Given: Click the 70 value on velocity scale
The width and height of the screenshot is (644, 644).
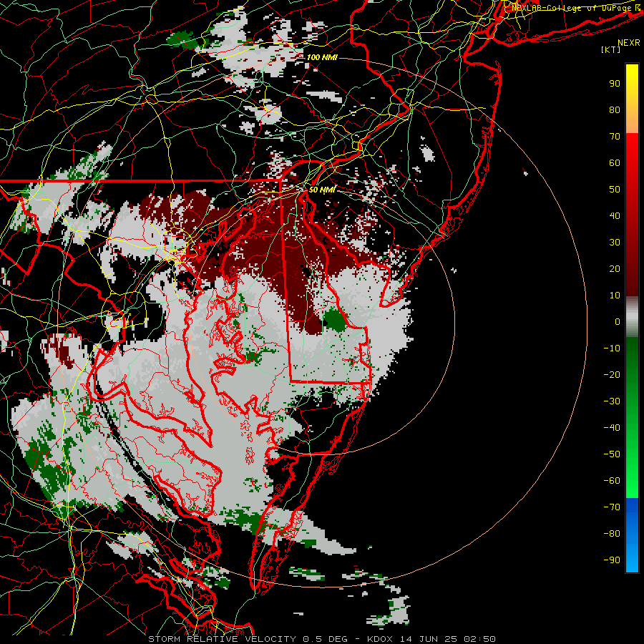Looking at the screenshot, I should click(x=615, y=137).
